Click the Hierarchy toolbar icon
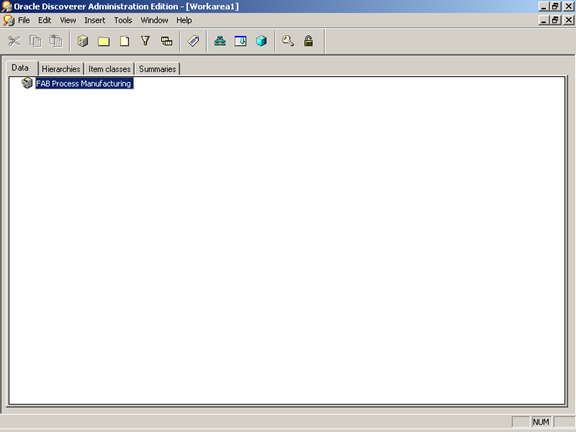The height and width of the screenshot is (432, 576). pyautogui.click(x=220, y=41)
